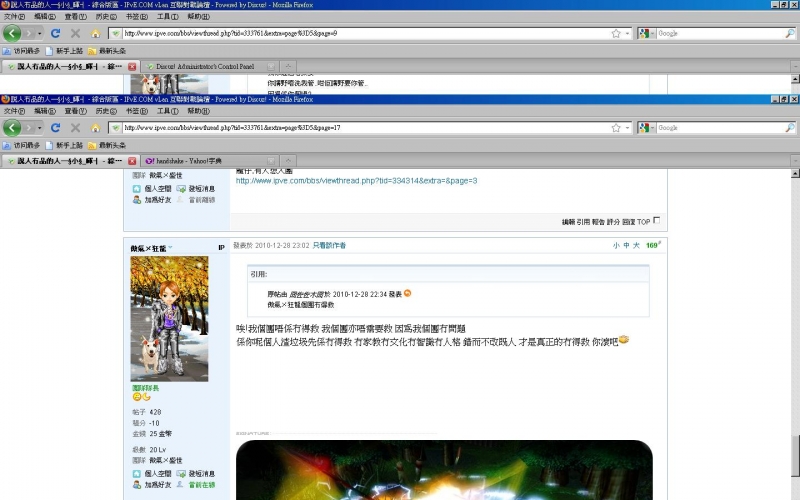Reload page in background Firefox window
Viewport: 800px width, 500px height.
click(x=56, y=33)
